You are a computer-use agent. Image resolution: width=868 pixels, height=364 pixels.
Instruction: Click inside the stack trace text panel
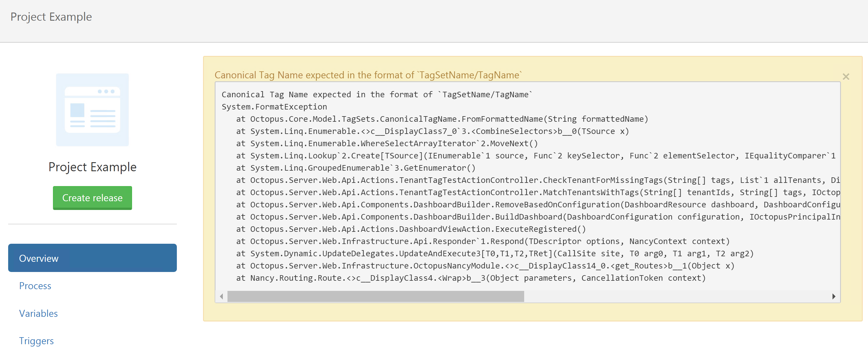pyautogui.click(x=506, y=185)
